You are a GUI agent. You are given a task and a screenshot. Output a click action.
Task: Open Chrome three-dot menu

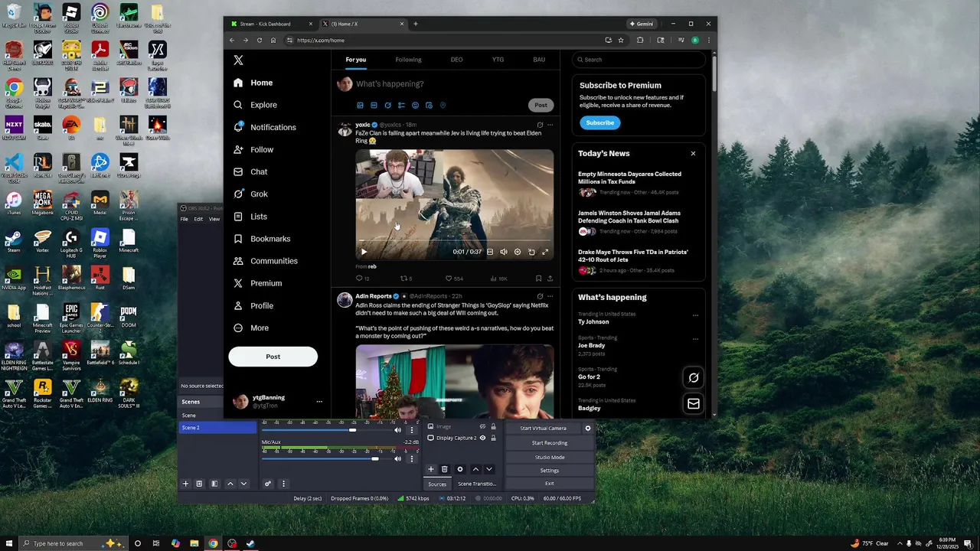tap(708, 41)
